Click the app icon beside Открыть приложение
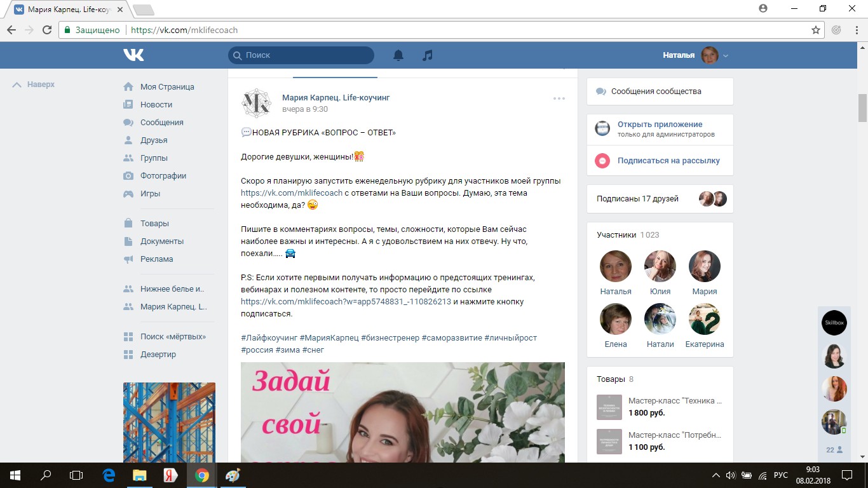This screenshot has width=868, height=488. pos(602,129)
